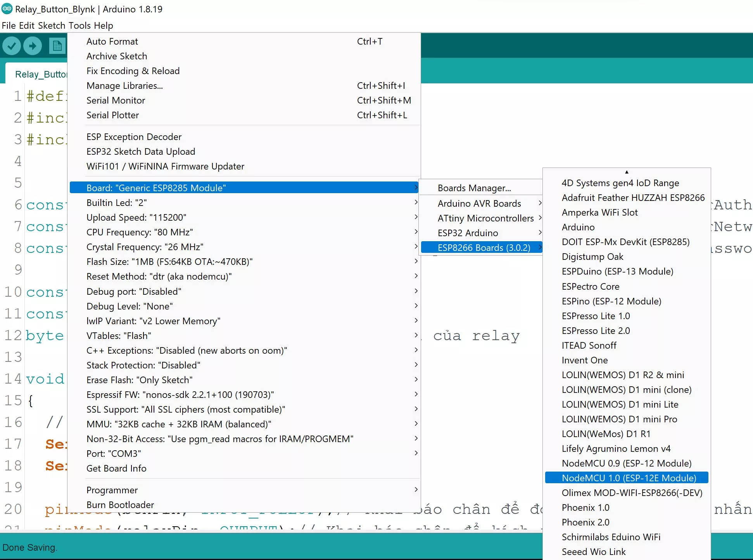Expand the SSL Support submenu

click(244, 410)
